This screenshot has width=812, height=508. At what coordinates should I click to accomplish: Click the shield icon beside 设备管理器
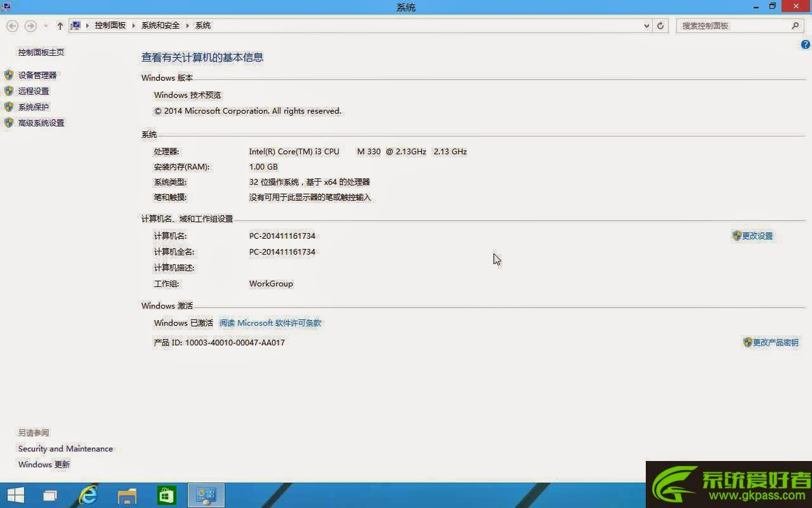point(9,75)
